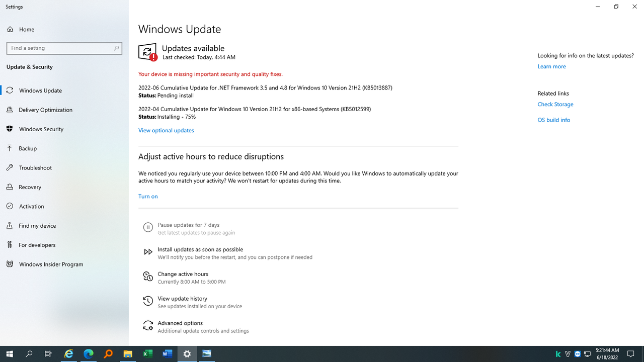The width and height of the screenshot is (644, 362).
Task: Open the Windows Start menu
Action: [10, 354]
